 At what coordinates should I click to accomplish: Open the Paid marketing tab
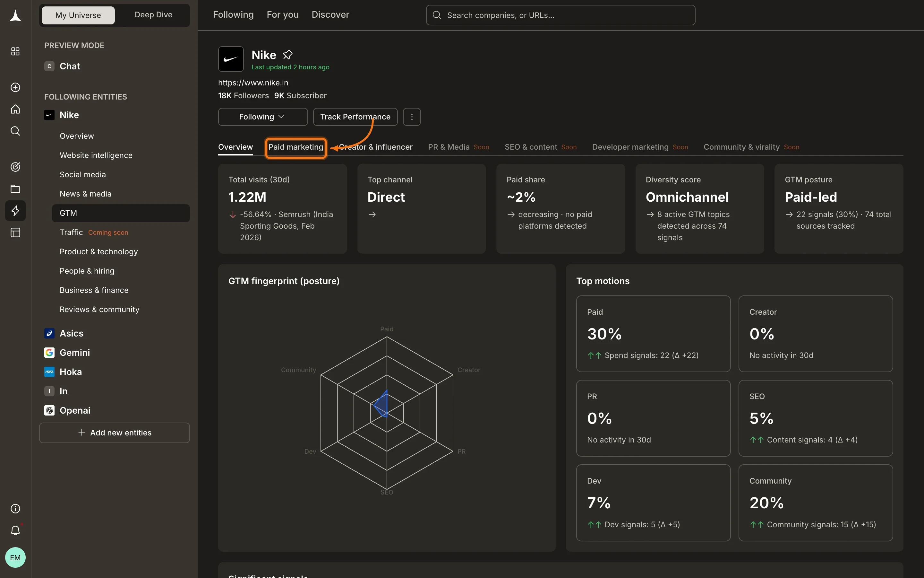click(x=296, y=147)
